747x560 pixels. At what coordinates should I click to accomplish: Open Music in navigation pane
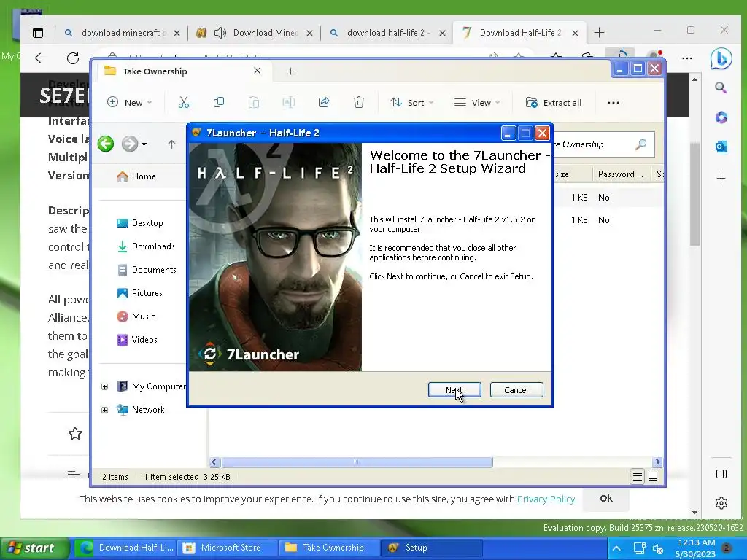click(x=136, y=316)
